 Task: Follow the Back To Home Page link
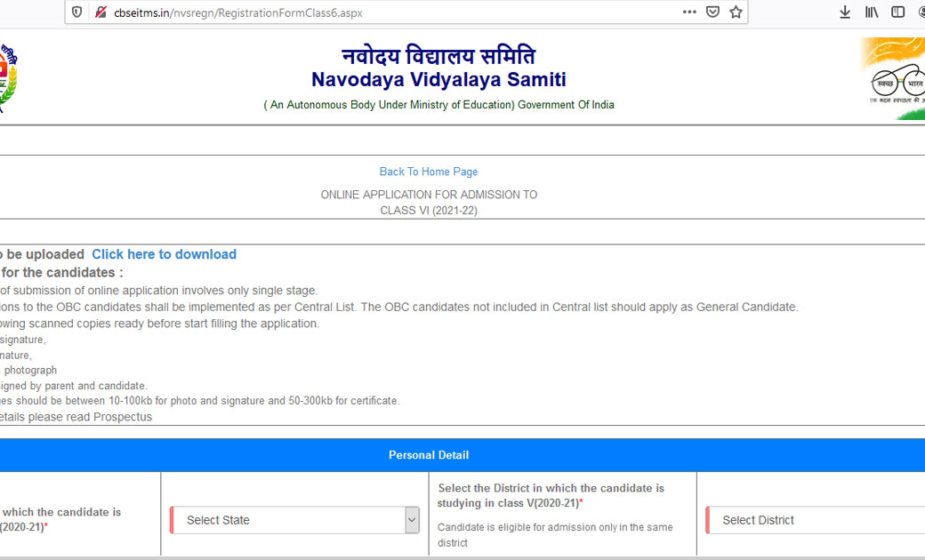coord(429,172)
